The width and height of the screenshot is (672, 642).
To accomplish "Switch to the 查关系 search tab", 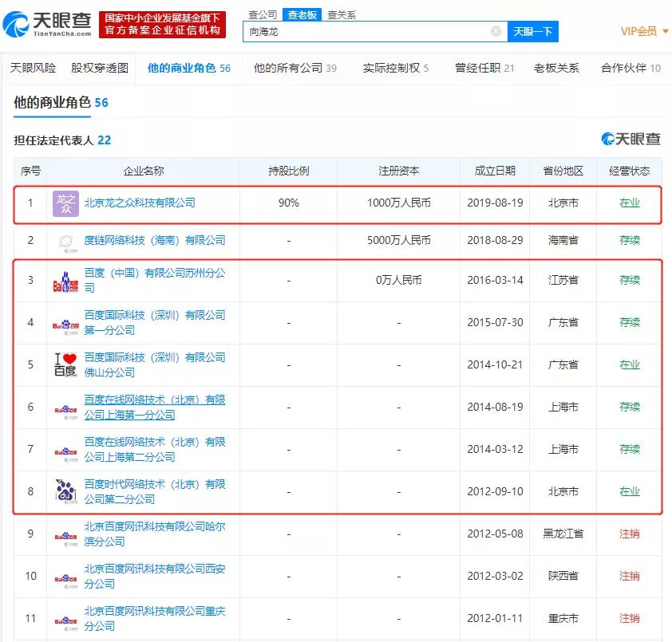I will coord(342,14).
